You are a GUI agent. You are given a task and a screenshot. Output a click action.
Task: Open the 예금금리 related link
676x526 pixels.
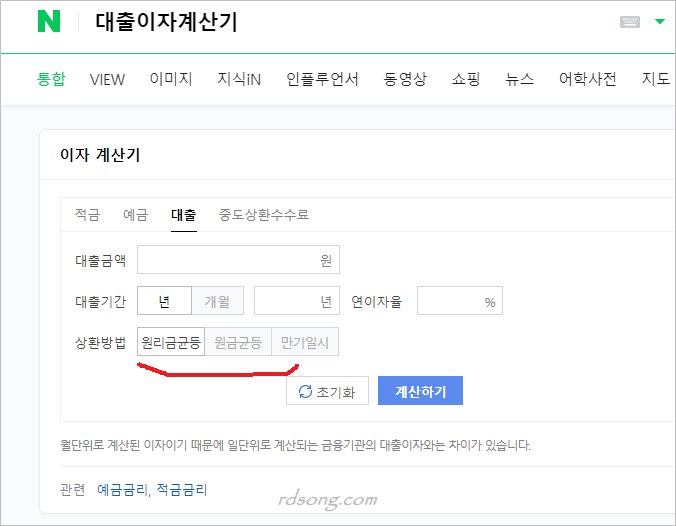pyautogui.click(x=121, y=490)
